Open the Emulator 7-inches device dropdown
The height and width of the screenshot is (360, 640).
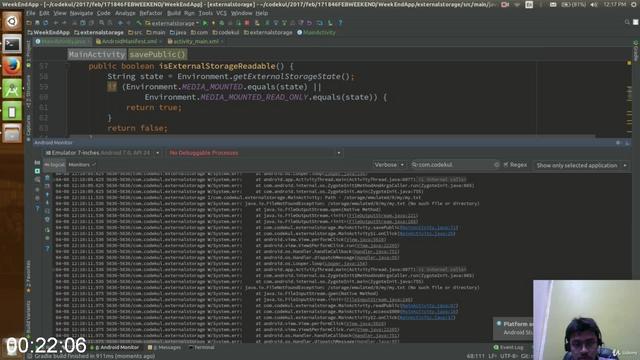102,153
